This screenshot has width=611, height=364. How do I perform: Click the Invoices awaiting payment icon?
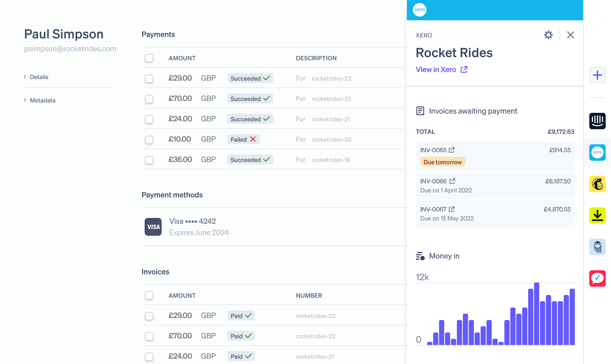click(x=420, y=111)
